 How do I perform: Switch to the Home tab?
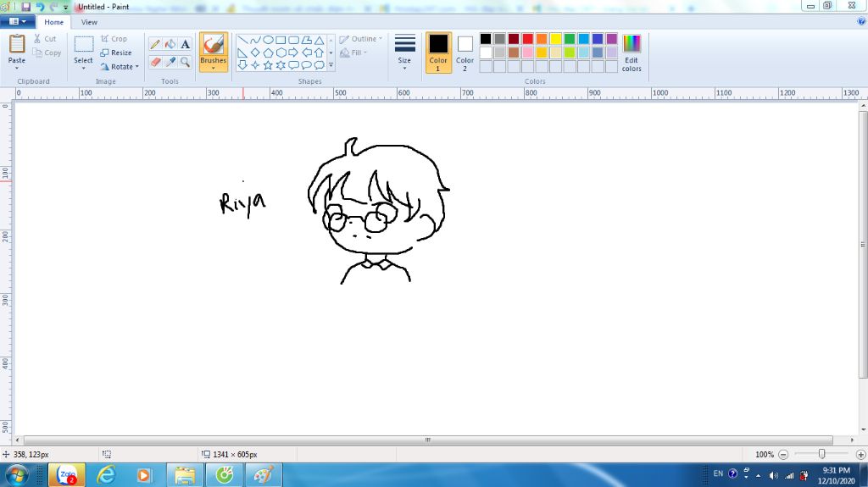53,22
